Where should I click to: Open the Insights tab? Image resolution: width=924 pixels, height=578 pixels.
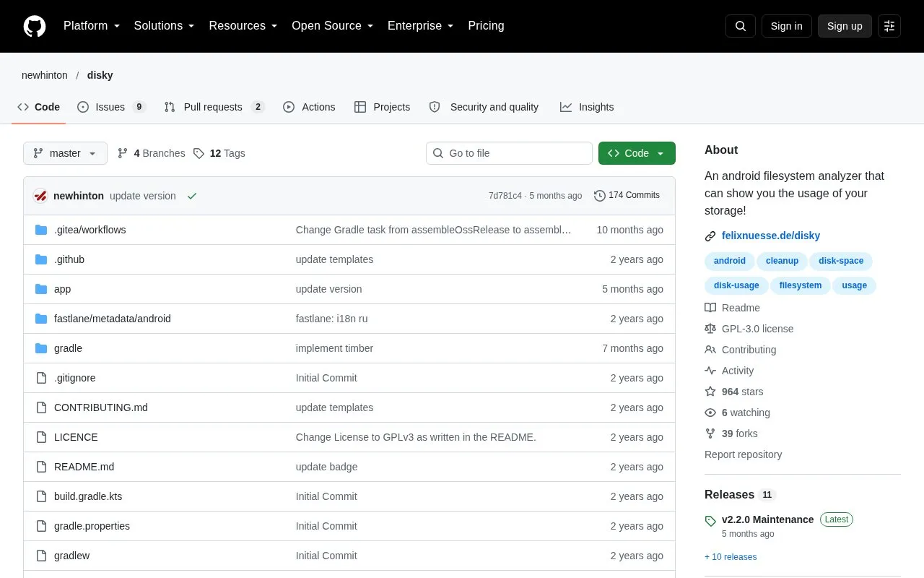(587, 107)
